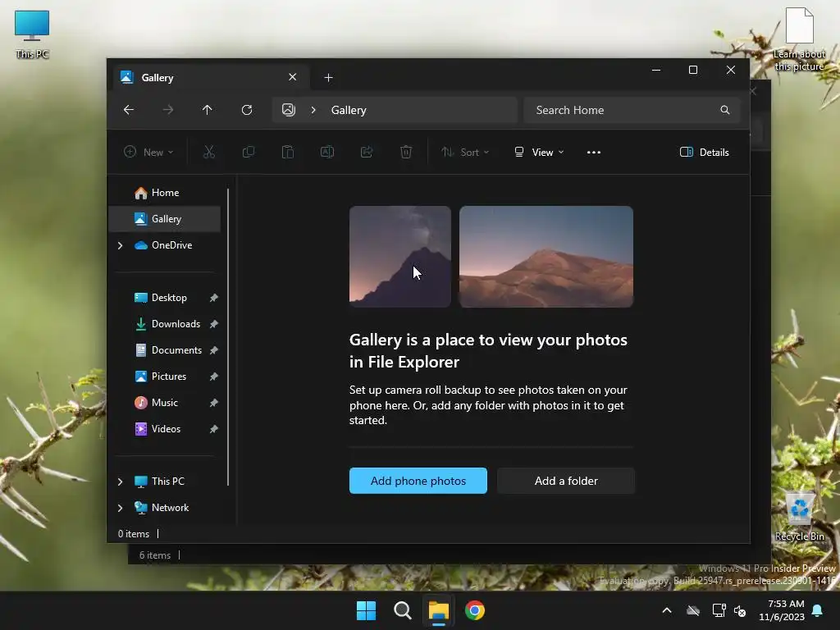This screenshot has width=840, height=630.
Task: Open the Windows Start menu
Action: [366, 610]
